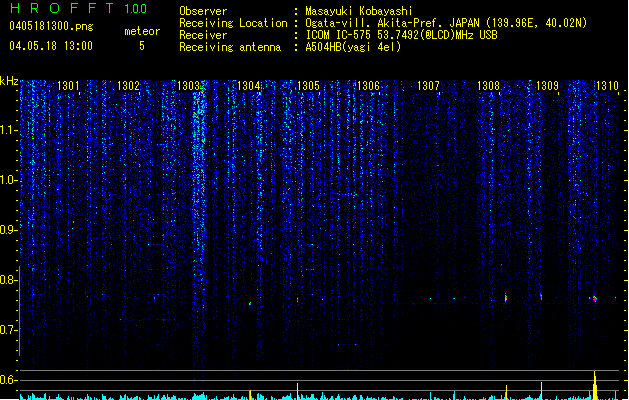Click the yellow power spike before 1305
This screenshot has width=629, height=400.
297,391
